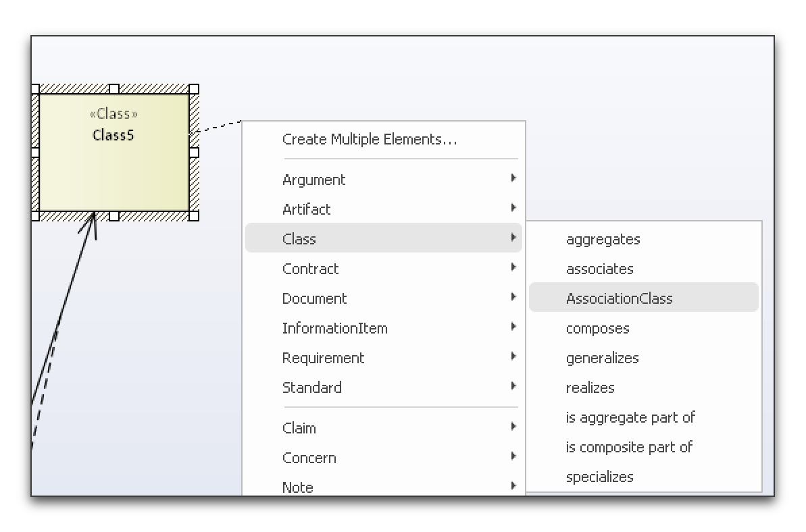
Task: Choose Artifact from the context menu
Action: coord(306,209)
